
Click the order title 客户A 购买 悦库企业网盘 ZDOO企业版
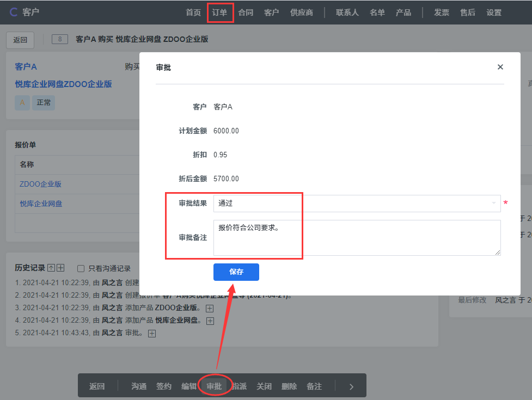[142, 39]
